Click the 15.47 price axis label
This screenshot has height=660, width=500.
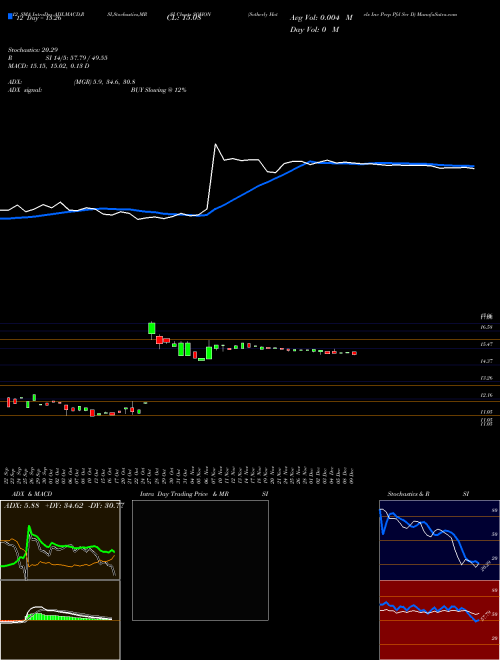[x=487, y=344]
